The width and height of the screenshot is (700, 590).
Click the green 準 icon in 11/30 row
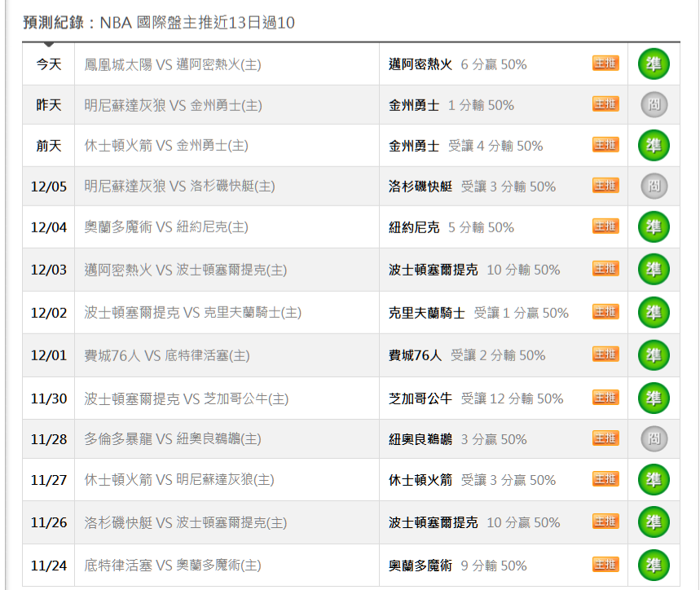(654, 398)
